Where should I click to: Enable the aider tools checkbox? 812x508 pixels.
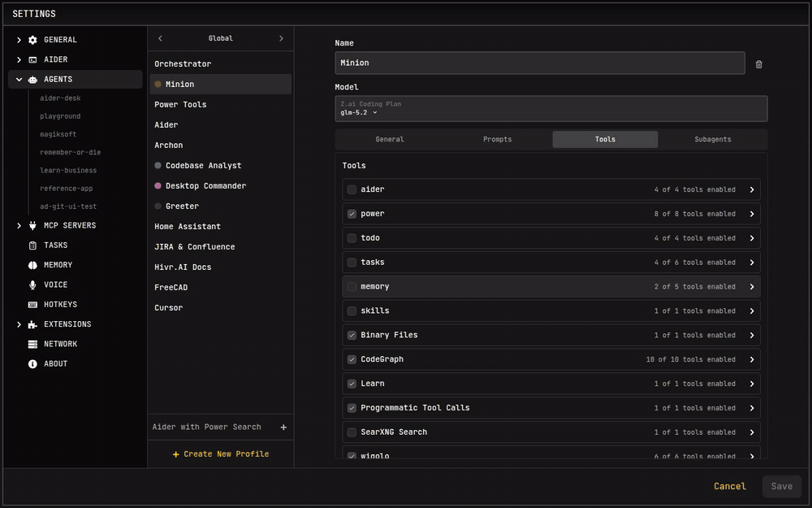pos(352,189)
